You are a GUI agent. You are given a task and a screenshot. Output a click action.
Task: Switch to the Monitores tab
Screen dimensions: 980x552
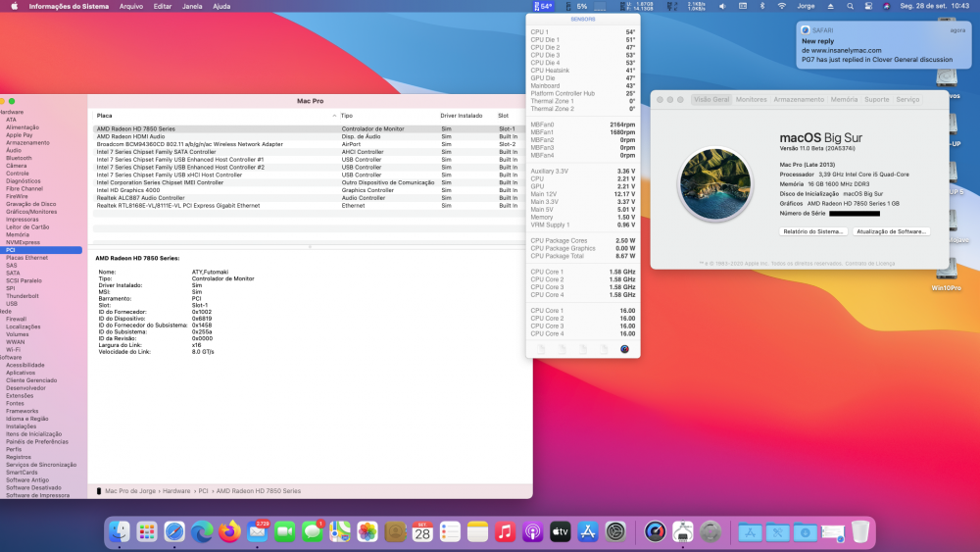click(x=752, y=99)
